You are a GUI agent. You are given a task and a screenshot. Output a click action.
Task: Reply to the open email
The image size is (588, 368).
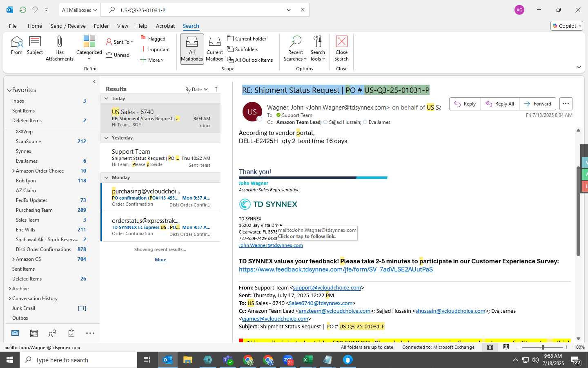[x=465, y=104]
